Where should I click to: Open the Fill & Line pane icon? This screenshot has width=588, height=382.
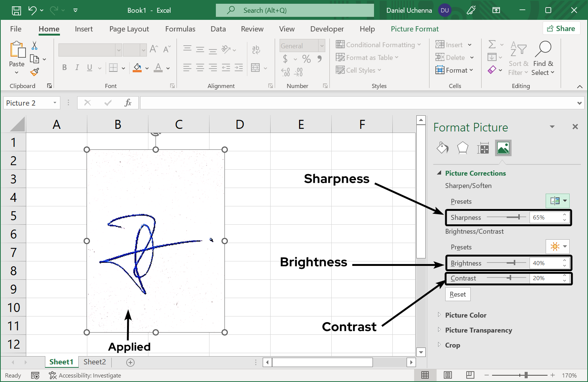[x=442, y=148]
